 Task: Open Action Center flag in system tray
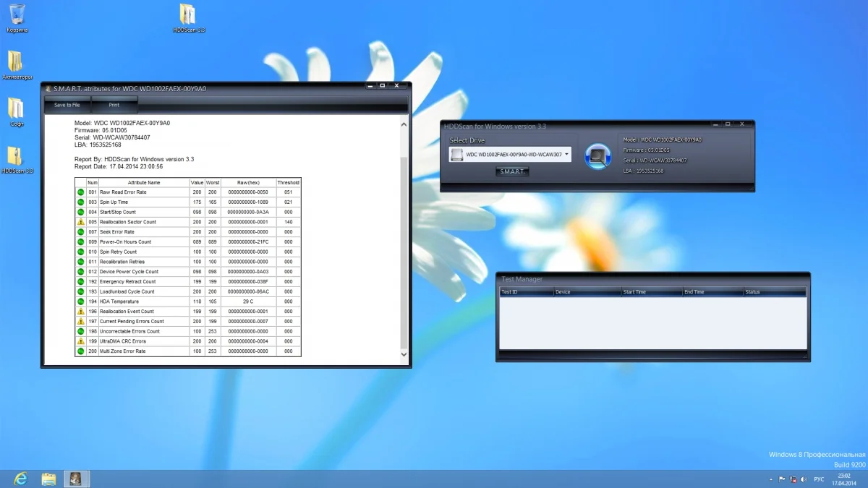[782, 479]
